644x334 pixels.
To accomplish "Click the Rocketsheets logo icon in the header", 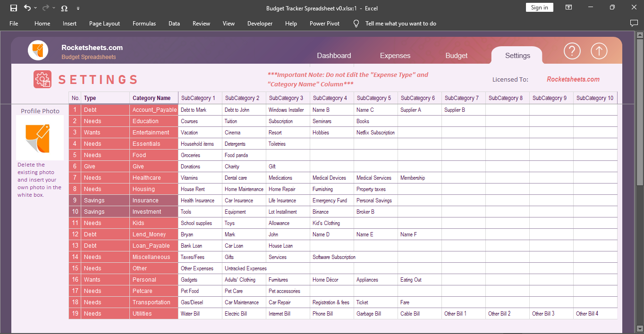I will [38, 50].
